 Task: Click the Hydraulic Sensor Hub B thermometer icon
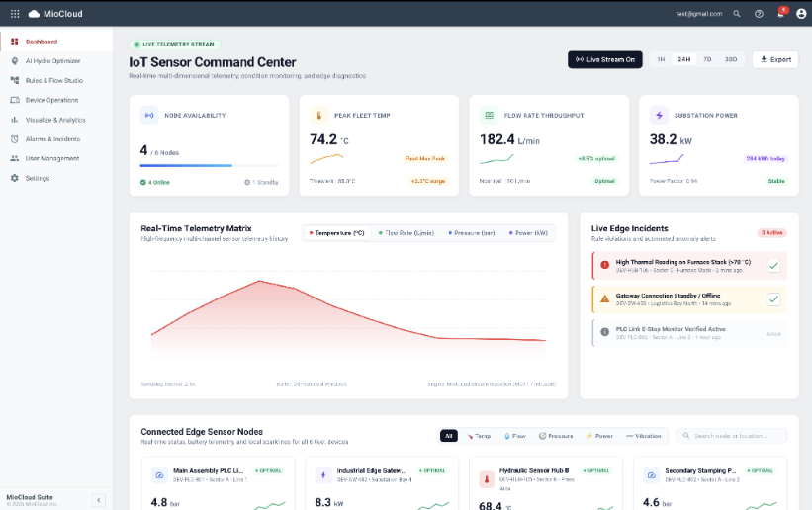[x=487, y=479]
